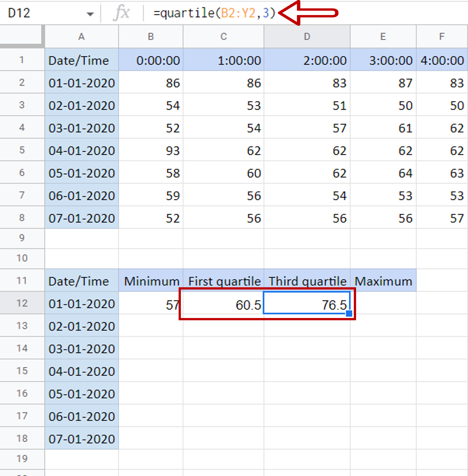Click the blue fill handle of D12
468x476 pixels.
[349, 313]
